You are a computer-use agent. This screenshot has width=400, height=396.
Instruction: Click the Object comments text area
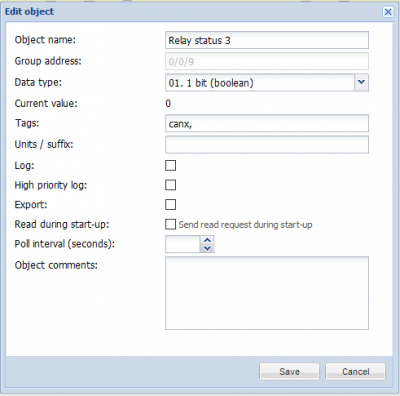[267, 293]
